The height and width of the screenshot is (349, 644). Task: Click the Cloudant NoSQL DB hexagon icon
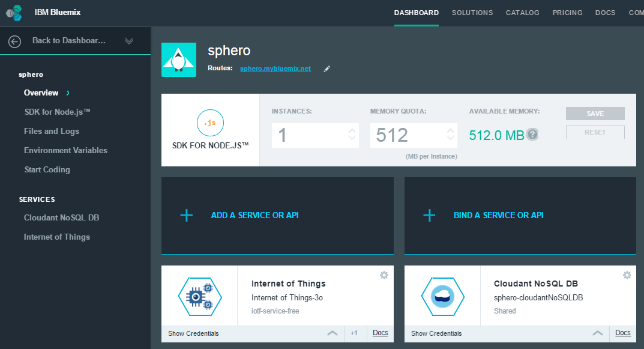pos(443,296)
